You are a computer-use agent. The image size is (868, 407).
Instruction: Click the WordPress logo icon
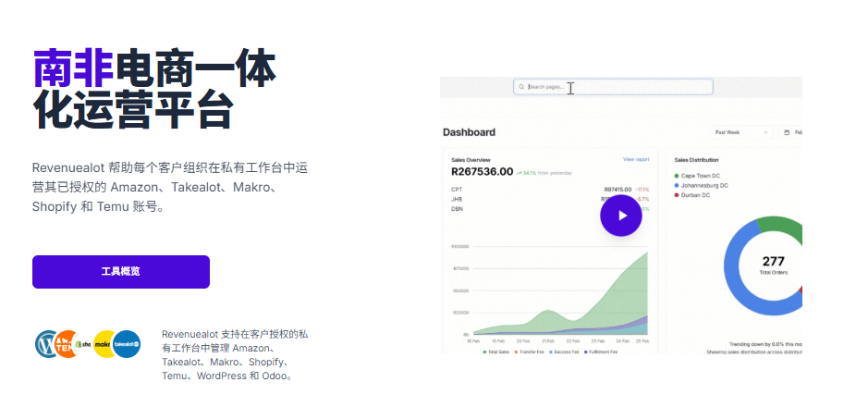click(46, 344)
